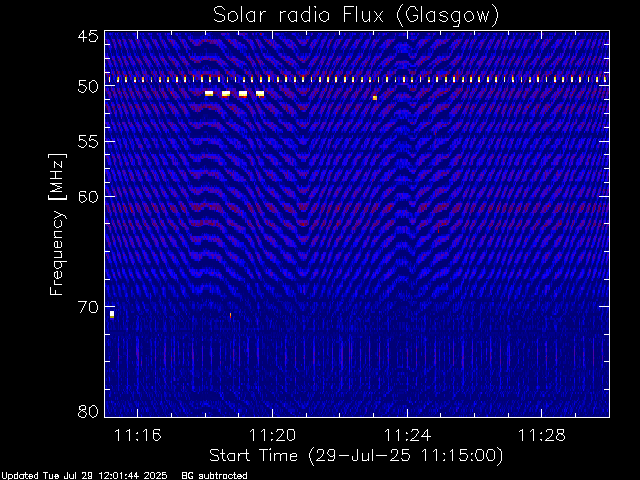The image size is (640, 480).
Task: Click the 11:28 time tick label
Action: tap(542, 435)
